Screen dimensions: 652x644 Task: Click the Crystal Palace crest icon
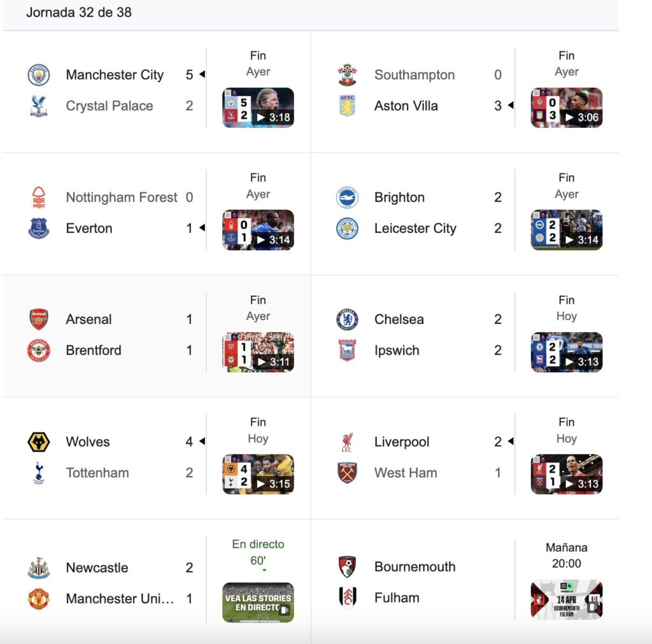[x=39, y=106]
